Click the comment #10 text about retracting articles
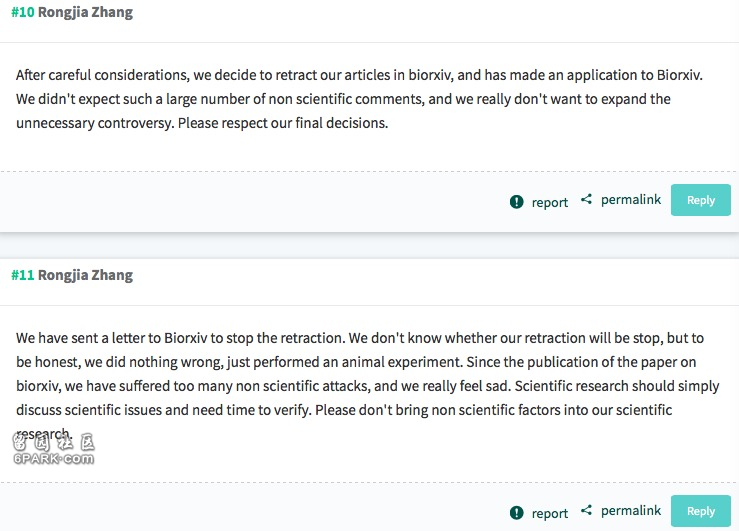Screen dimensions: 739x531 [359, 99]
